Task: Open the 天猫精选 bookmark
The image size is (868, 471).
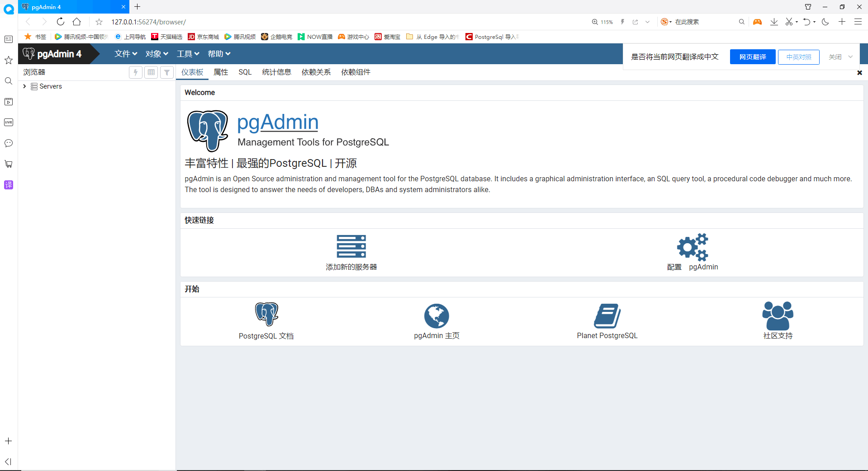Action: pyautogui.click(x=167, y=37)
